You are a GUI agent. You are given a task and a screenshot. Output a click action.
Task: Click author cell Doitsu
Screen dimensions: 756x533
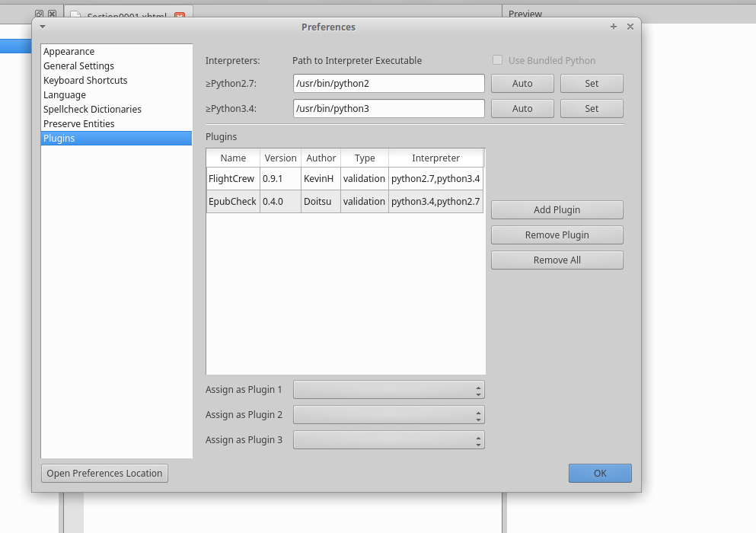pos(321,201)
